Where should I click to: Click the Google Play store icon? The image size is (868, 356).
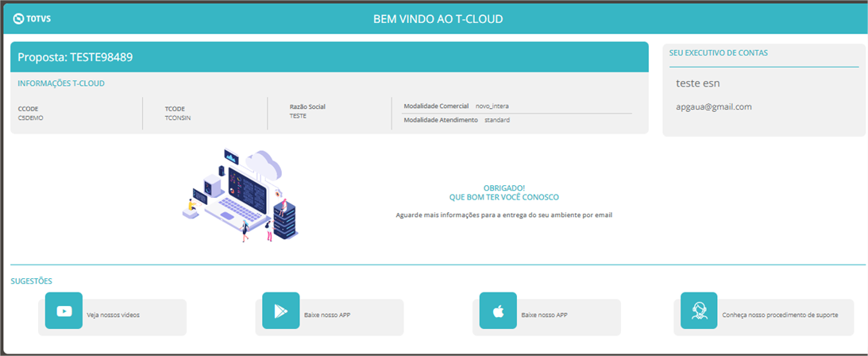tap(280, 311)
